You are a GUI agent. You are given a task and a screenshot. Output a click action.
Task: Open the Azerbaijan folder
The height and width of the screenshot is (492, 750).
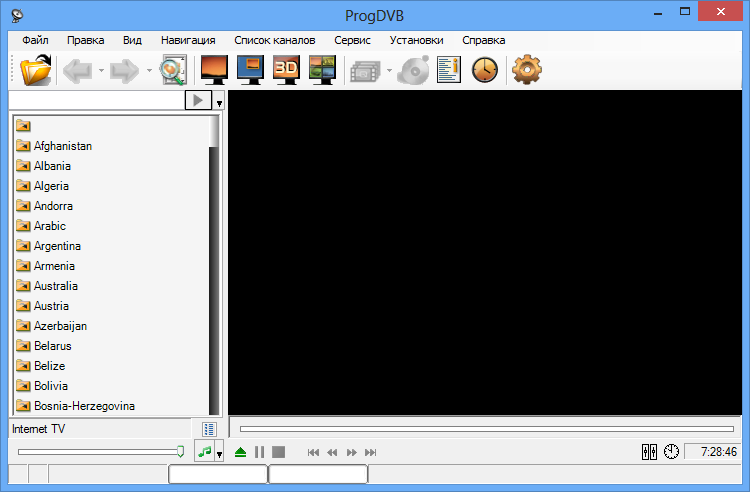click(x=51, y=326)
